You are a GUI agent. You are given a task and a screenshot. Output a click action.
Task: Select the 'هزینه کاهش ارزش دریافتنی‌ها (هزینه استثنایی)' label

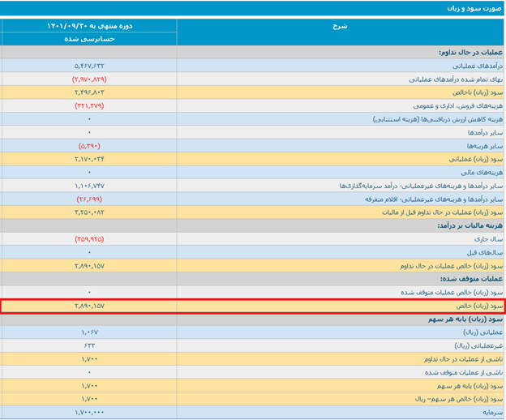click(x=438, y=119)
